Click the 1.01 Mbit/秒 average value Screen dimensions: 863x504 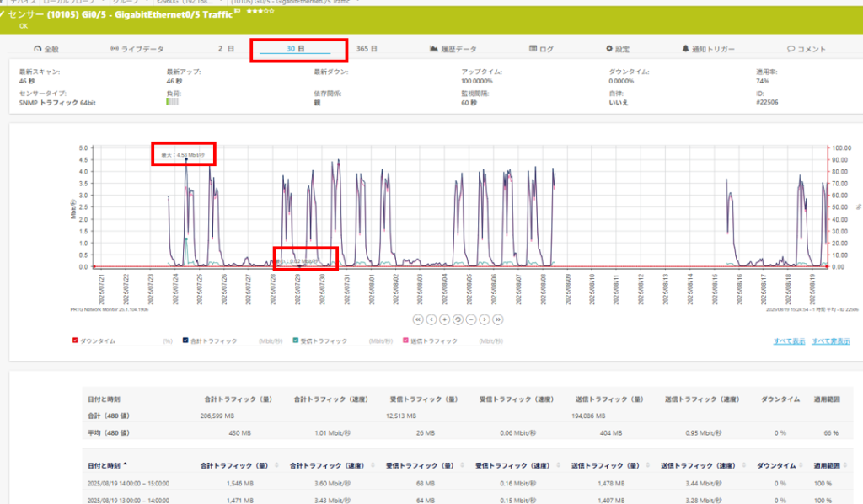click(332, 433)
